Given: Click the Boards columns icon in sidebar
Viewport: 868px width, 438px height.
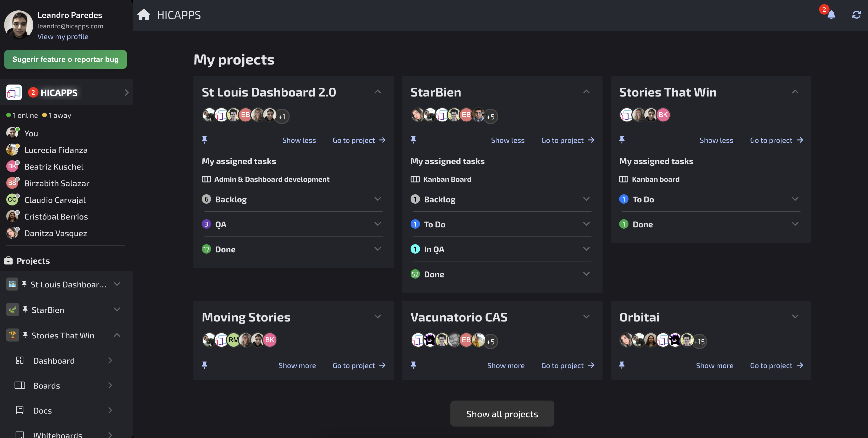Looking at the screenshot, I should click(20, 385).
